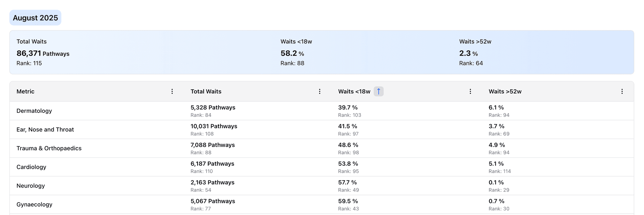
Task: Select the Cardiology row
Action: [x=31, y=167]
